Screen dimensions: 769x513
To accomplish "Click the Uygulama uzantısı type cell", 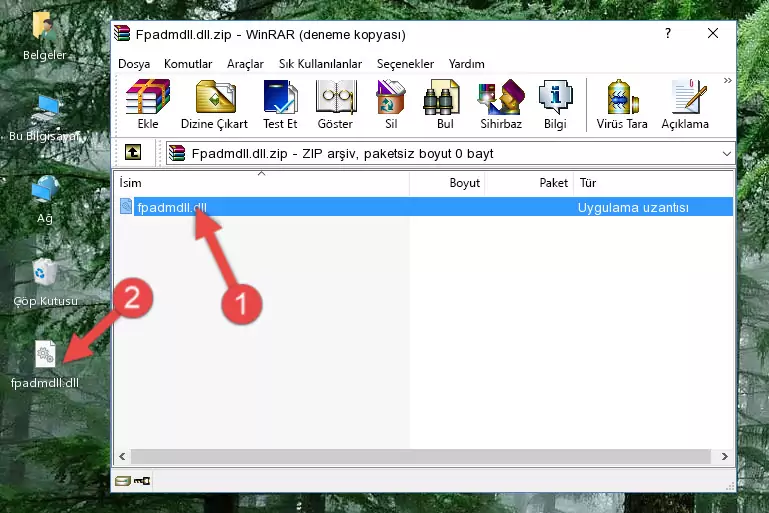I will (633, 207).
